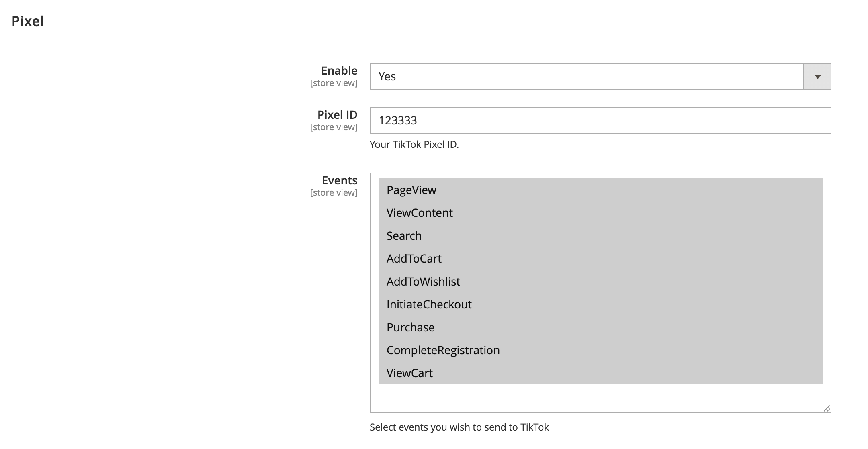Choose the Purchase event

click(x=410, y=327)
